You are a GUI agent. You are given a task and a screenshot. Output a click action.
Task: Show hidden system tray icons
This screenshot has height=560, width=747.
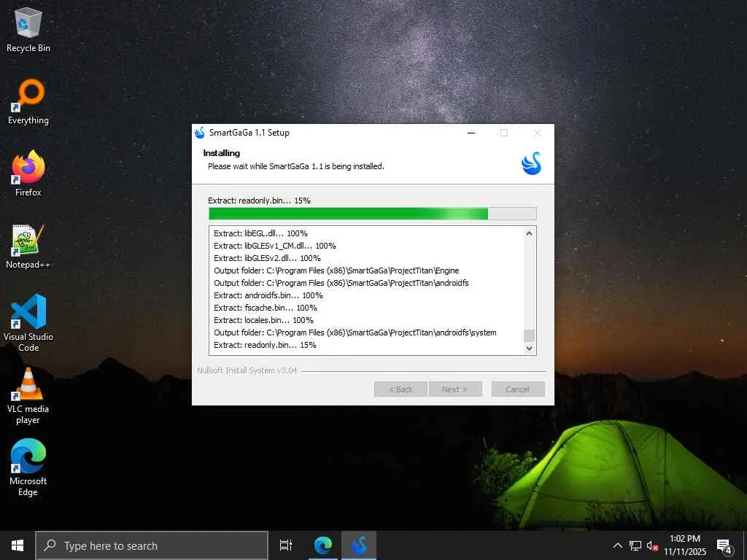click(617, 545)
